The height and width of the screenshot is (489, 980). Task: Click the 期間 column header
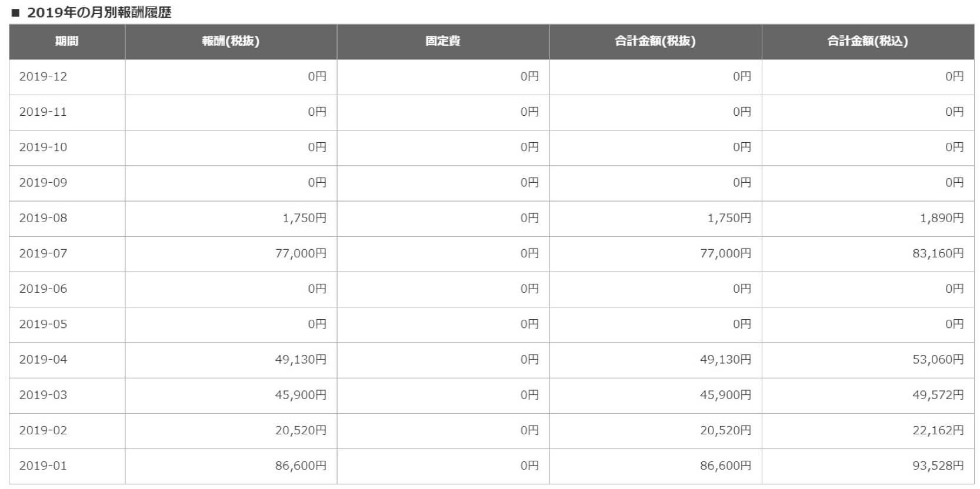click(x=66, y=41)
